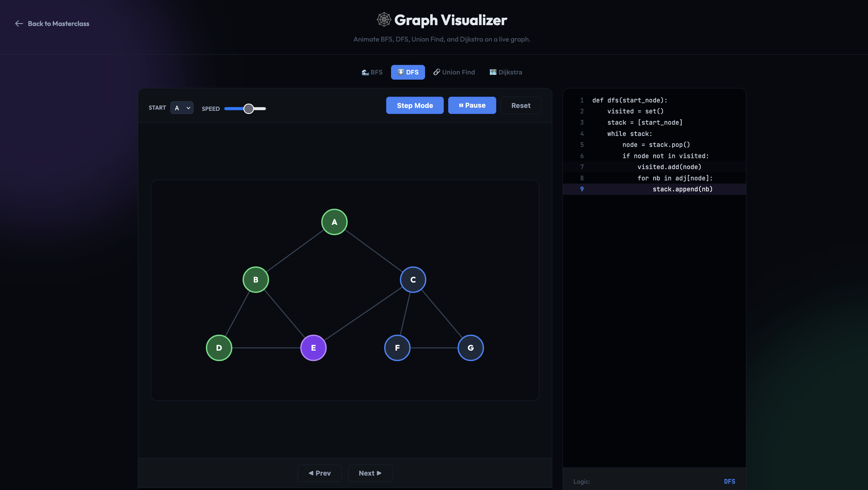Switch to the Union Find tab
This screenshot has width=868, height=490.
pyautogui.click(x=454, y=72)
